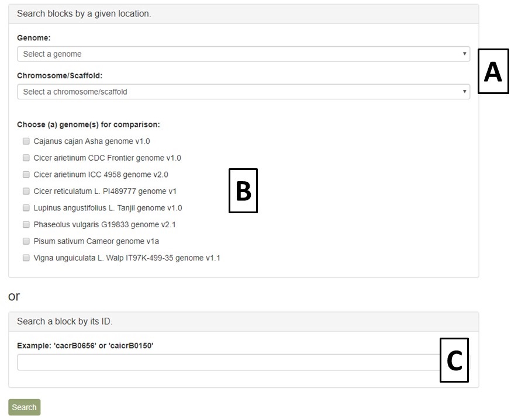Screen dimensions: 518x420
Task: Check Cicer arietinum CDC Frontier genome
Action: point(26,158)
